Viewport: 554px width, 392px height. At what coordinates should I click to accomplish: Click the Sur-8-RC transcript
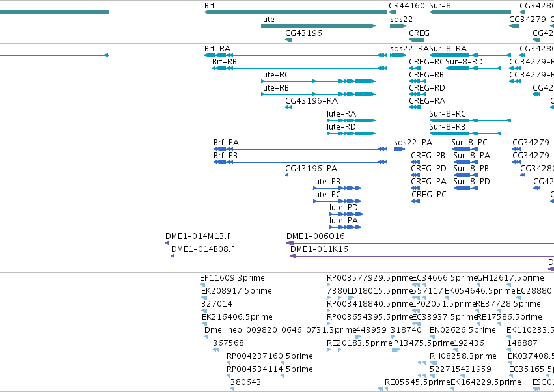coord(470,120)
